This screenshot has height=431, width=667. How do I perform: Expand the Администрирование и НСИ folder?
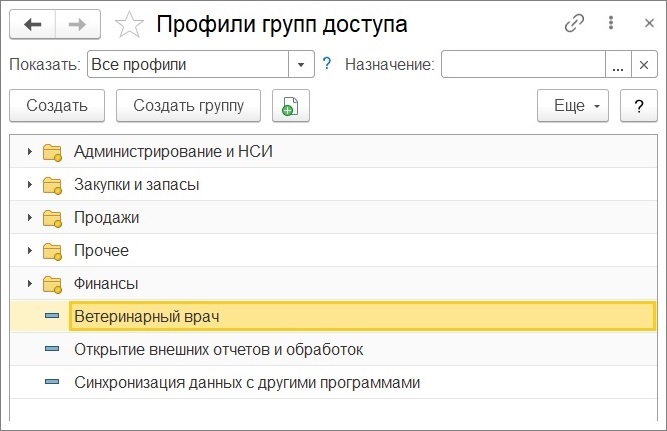29,151
